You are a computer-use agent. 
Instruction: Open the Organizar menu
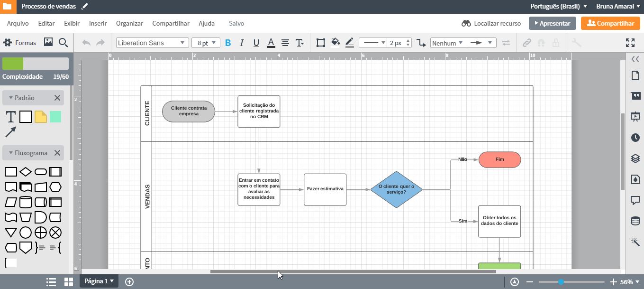click(129, 23)
